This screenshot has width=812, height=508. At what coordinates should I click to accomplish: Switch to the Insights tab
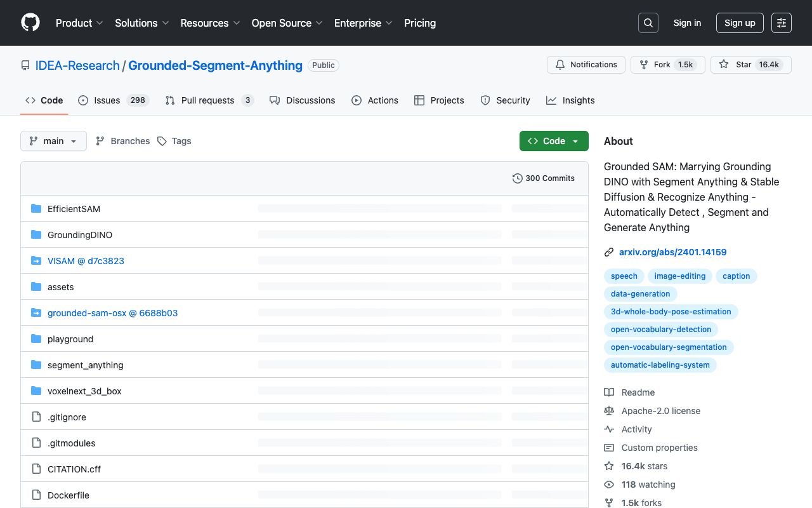[x=570, y=100]
